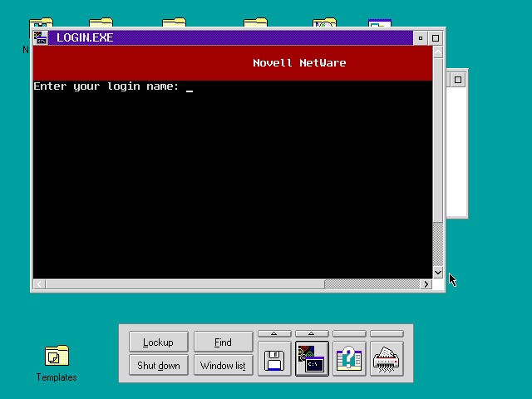
Task: Open Drive A floppy disk icon in LaunchPad
Action: [274, 359]
